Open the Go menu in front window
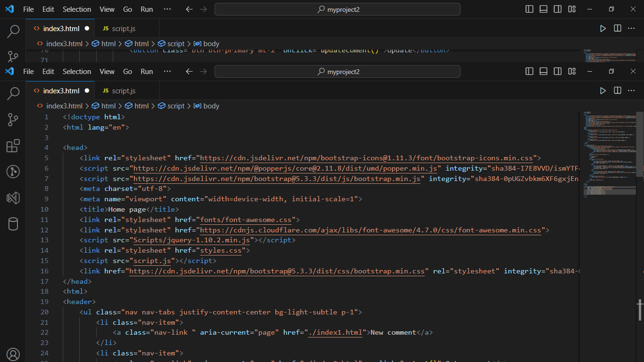 (x=127, y=72)
